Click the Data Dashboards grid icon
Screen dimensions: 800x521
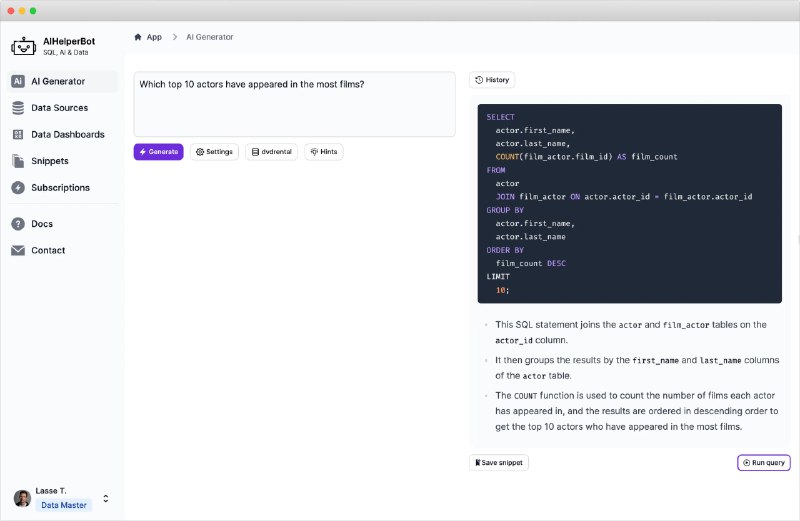pos(18,134)
